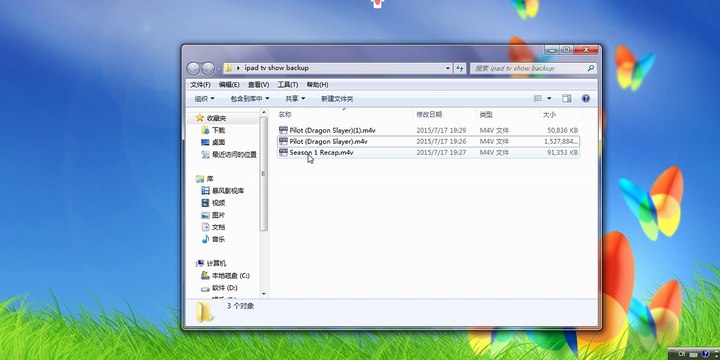720x360 pixels.
Task: Expand the 共享 share dropdown
Action: tap(295, 99)
